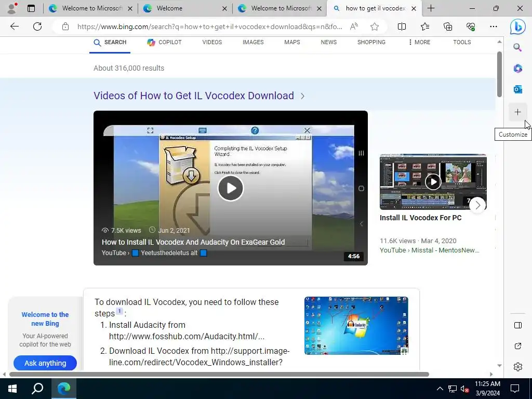Open sidebar Search icon
Viewport: 532px width, 399px height.
(517, 47)
